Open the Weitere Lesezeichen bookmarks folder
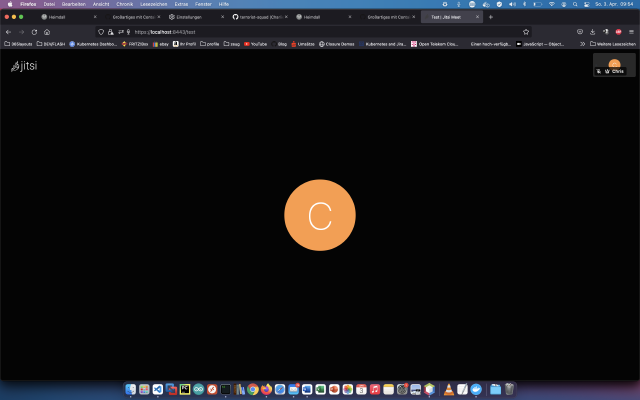Image resolution: width=640 pixels, height=400 pixels. 613,44
